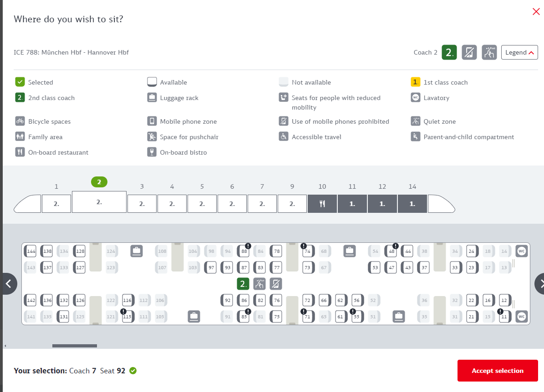Choose seat 97 in the coach
The height and width of the screenshot is (392, 544).
[x=211, y=267]
